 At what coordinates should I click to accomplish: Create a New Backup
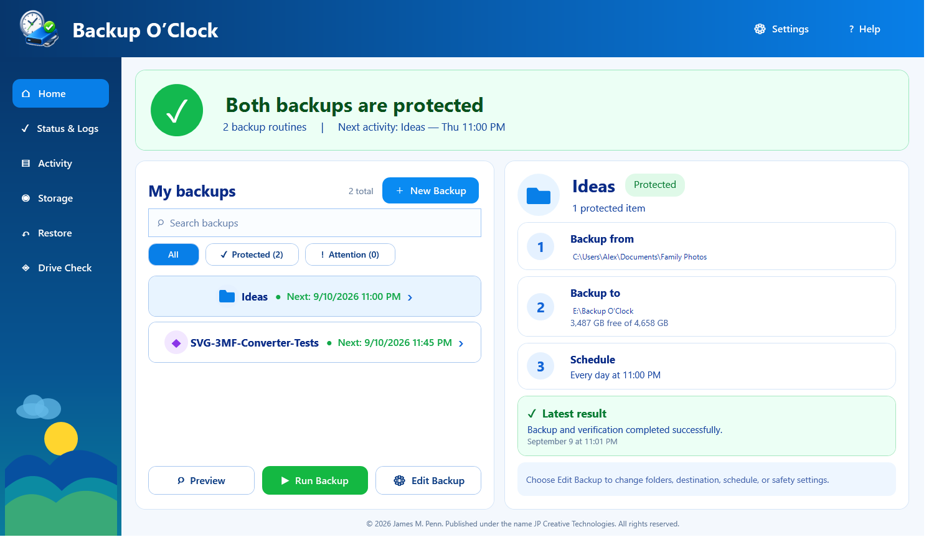(x=430, y=190)
